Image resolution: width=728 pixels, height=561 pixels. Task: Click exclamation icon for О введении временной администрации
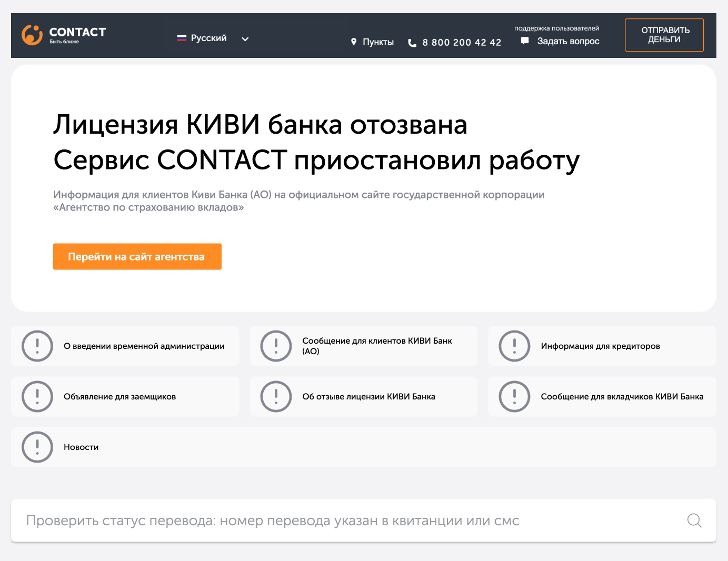tap(37, 346)
